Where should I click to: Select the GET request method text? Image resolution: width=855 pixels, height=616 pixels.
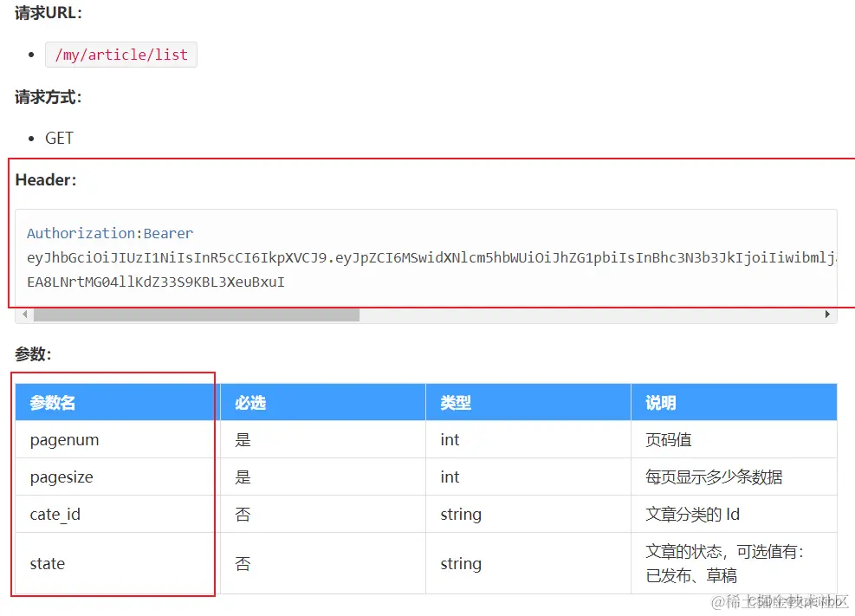point(59,139)
